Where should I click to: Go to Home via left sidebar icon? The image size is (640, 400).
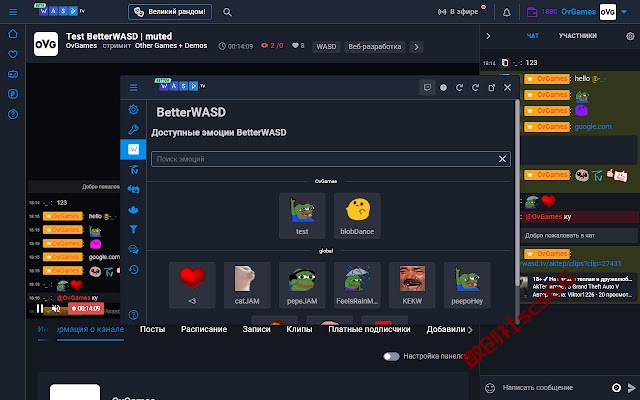(13, 33)
